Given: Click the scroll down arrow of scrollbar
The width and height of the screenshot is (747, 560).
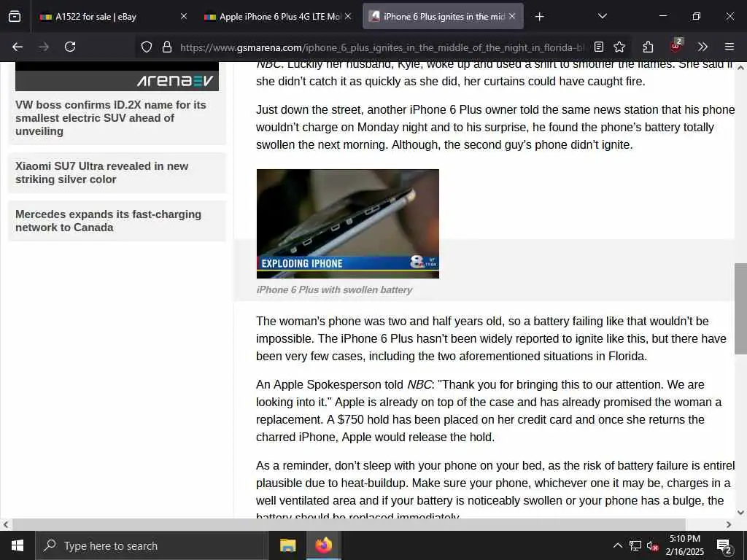Looking at the screenshot, I should tap(740, 513).
